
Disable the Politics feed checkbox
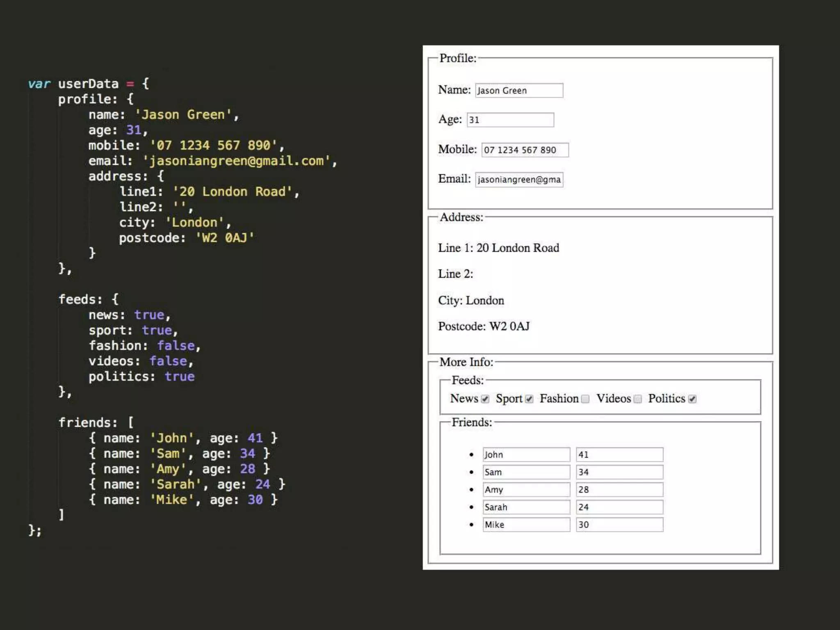pos(692,399)
